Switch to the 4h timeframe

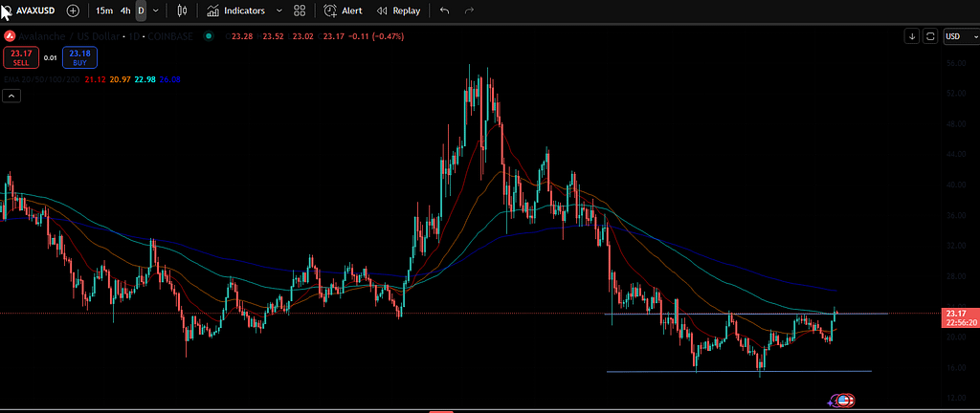pyautogui.click(x=125, y=11)
